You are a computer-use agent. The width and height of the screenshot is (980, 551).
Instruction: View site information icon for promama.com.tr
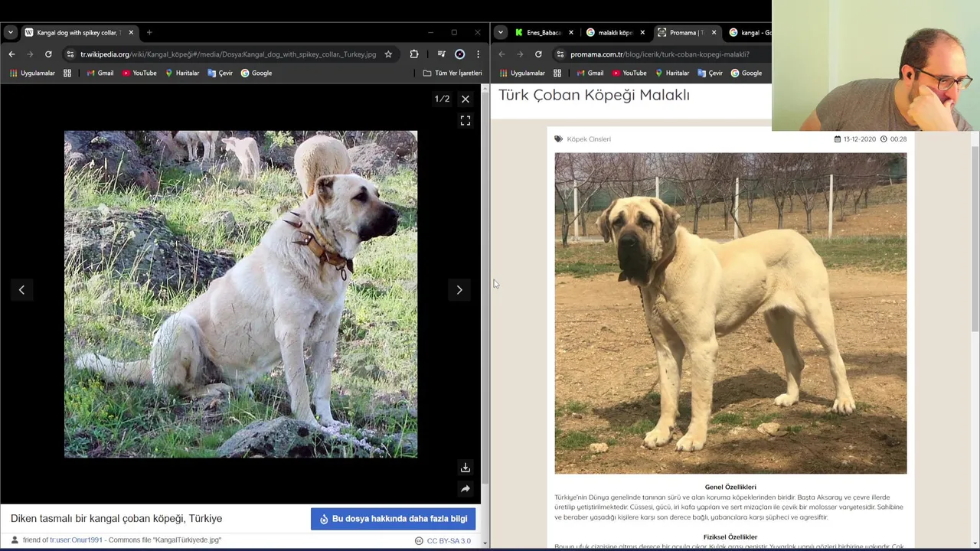(x=560, y=54)
